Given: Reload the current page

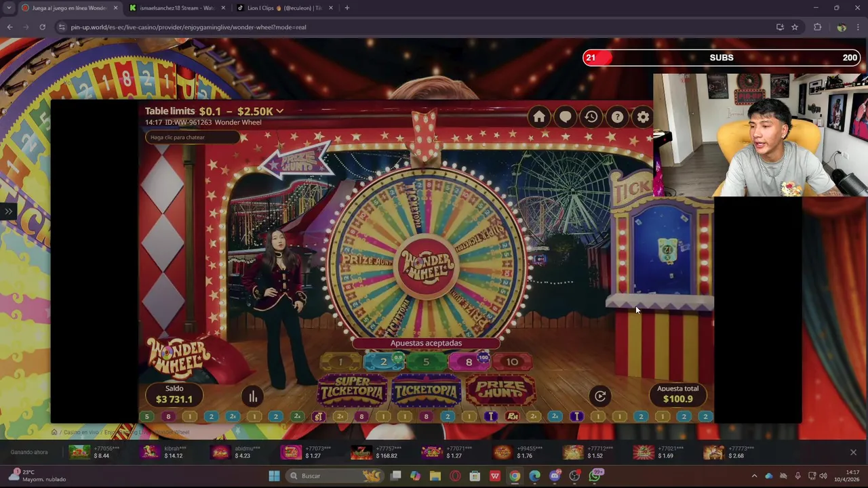Looking at the screenshot, I should pos(42,27).
